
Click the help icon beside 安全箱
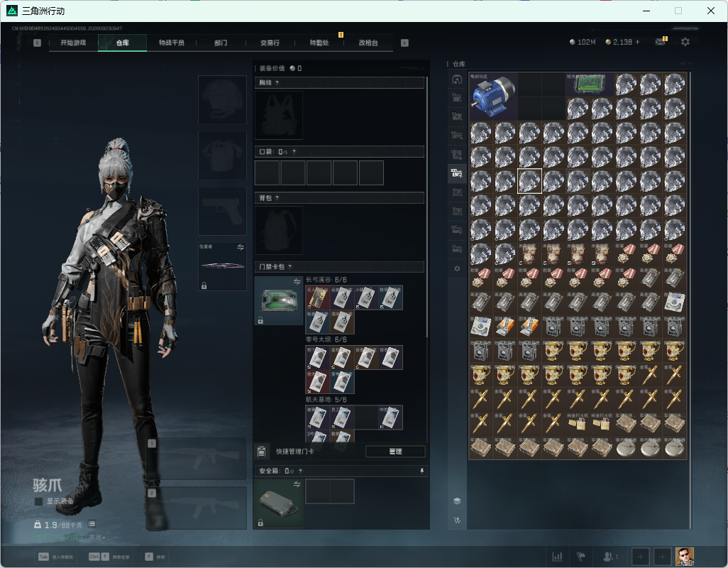pyautogui.click(x=300, y=471)
